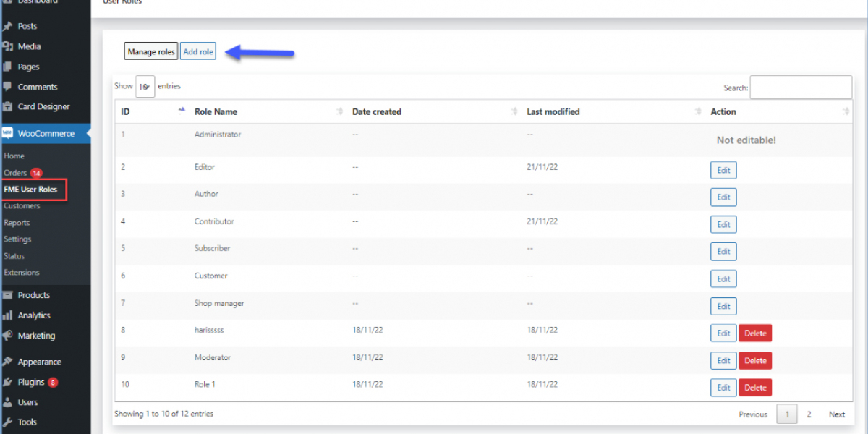The height and width of the screenshot is (434, 868).
Task: Switch to the Add role tab
Action: point(197,52)
